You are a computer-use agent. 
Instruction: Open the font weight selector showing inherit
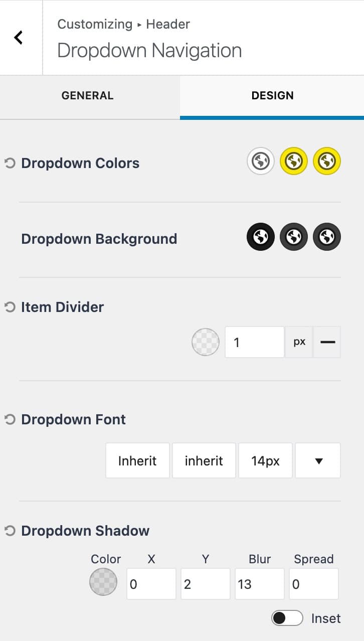pos(204,460)
